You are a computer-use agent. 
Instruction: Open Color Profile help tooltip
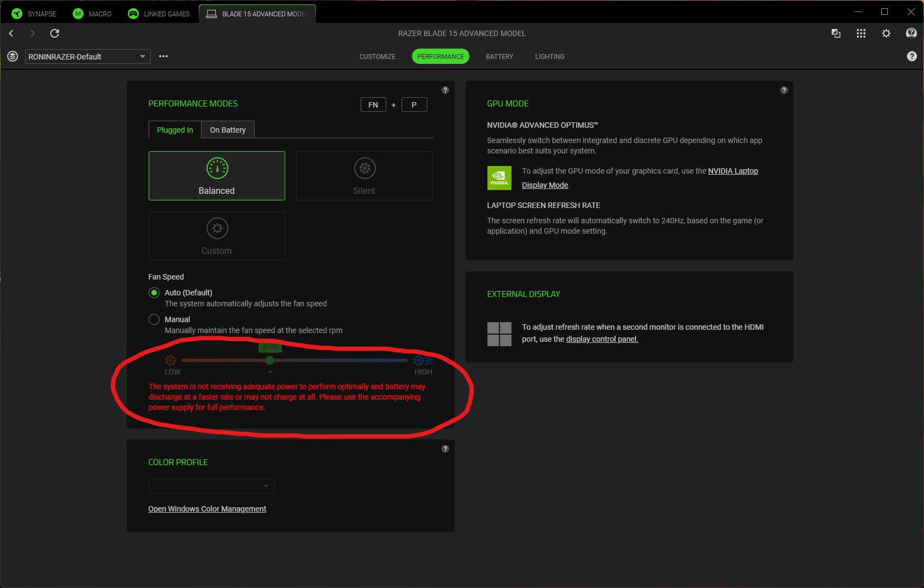(x=445, y=449)
